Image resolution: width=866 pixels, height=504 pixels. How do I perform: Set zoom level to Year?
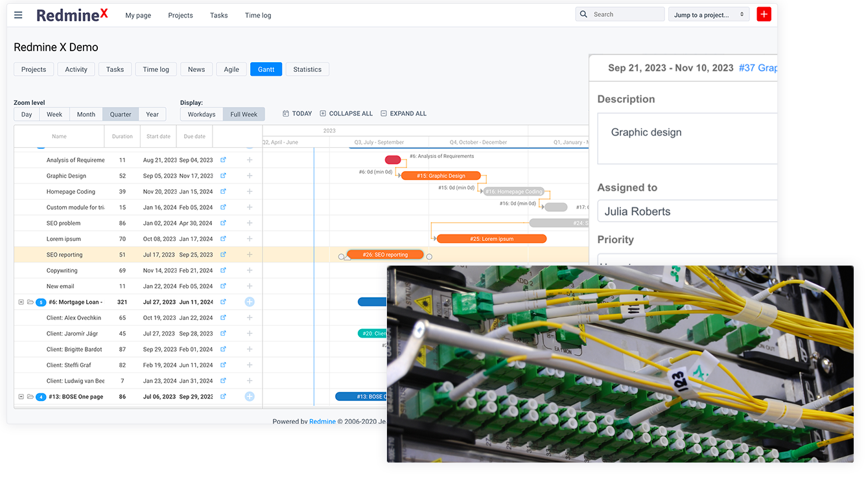click(152, 114)
